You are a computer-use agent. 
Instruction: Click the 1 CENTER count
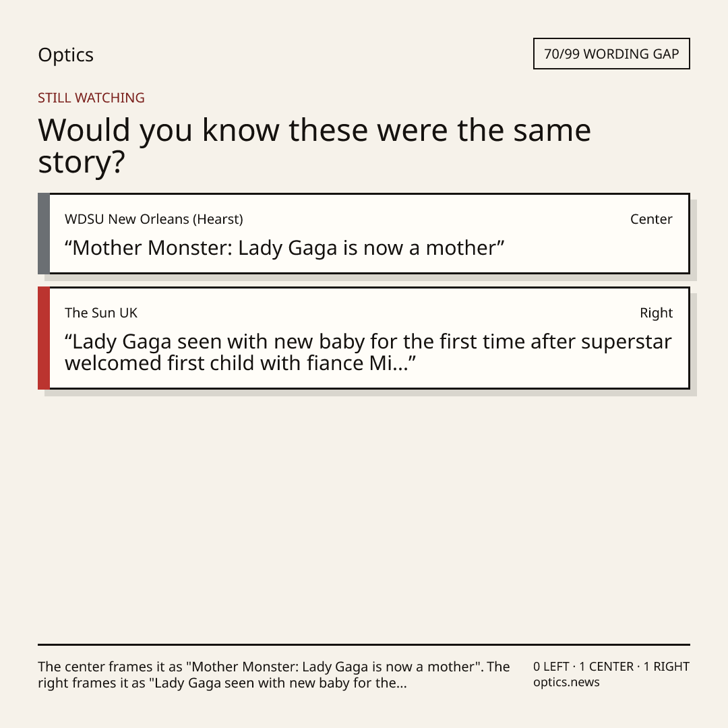coord(607,667)
